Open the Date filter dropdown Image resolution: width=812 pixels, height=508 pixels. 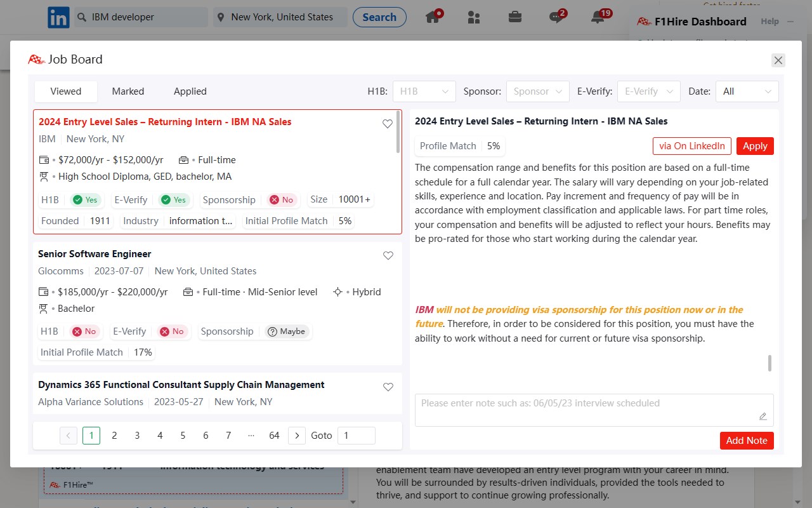click(x=747, y=91)
